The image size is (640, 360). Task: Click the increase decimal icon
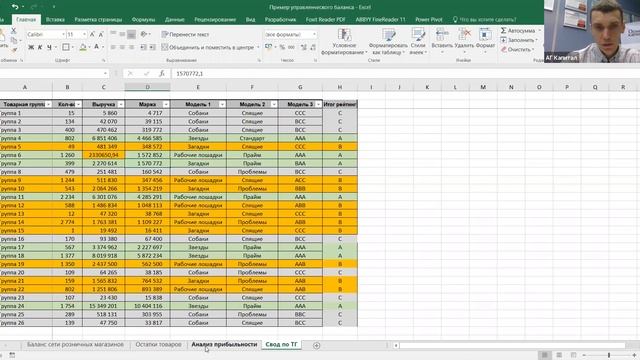click(304, 47)
